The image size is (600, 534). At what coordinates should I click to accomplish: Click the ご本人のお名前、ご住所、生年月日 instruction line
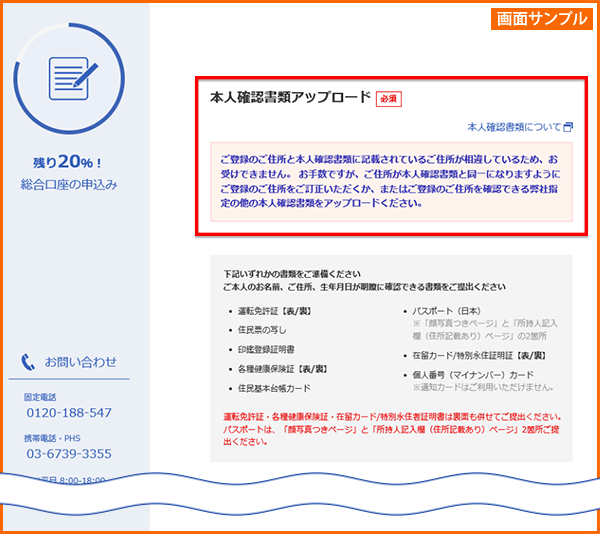365,287
